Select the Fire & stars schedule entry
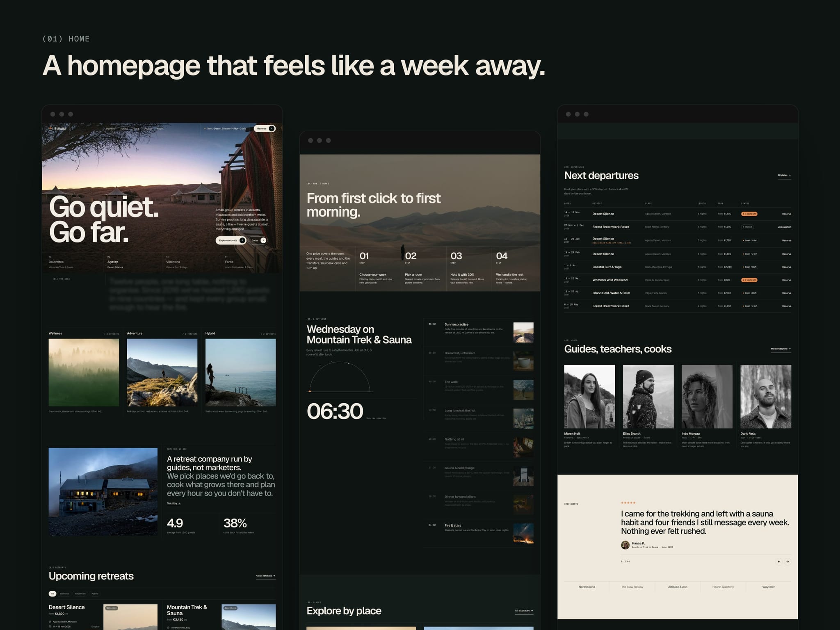The width and height of the screenshot is (840, 630). tap(478, 533)
